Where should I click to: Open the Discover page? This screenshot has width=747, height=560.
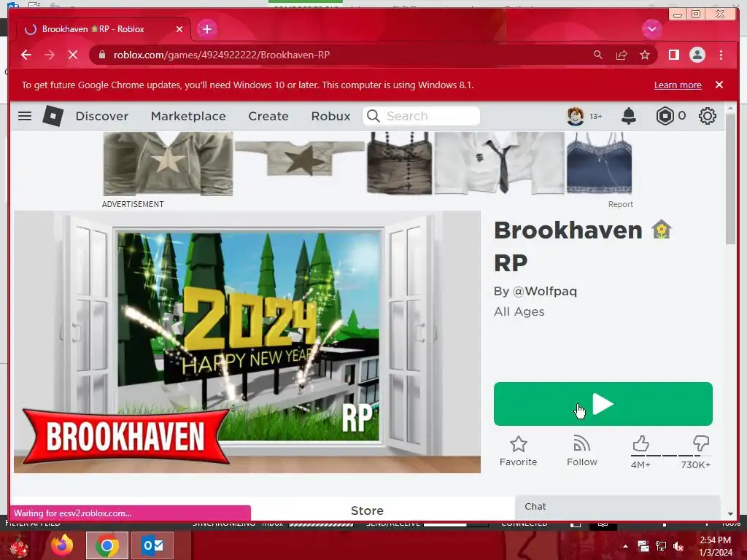click(102, 116)
